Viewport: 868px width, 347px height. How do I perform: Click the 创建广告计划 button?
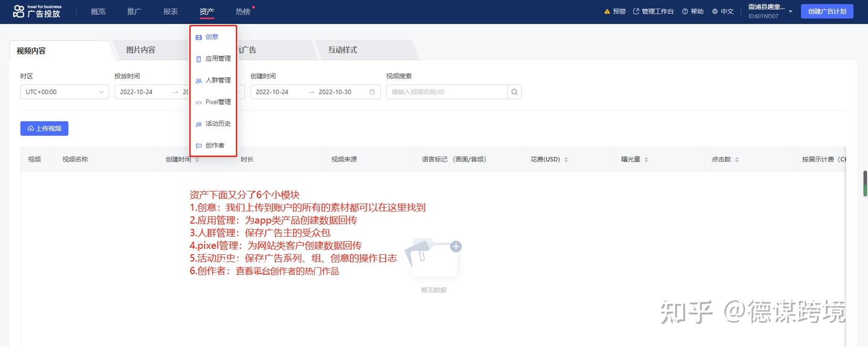click(x=826, y=11)
